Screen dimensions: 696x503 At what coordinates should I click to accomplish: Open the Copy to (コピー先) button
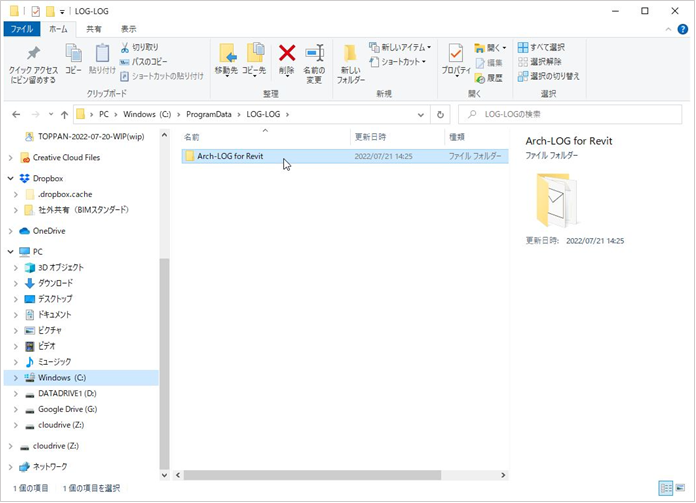[254, 60]
